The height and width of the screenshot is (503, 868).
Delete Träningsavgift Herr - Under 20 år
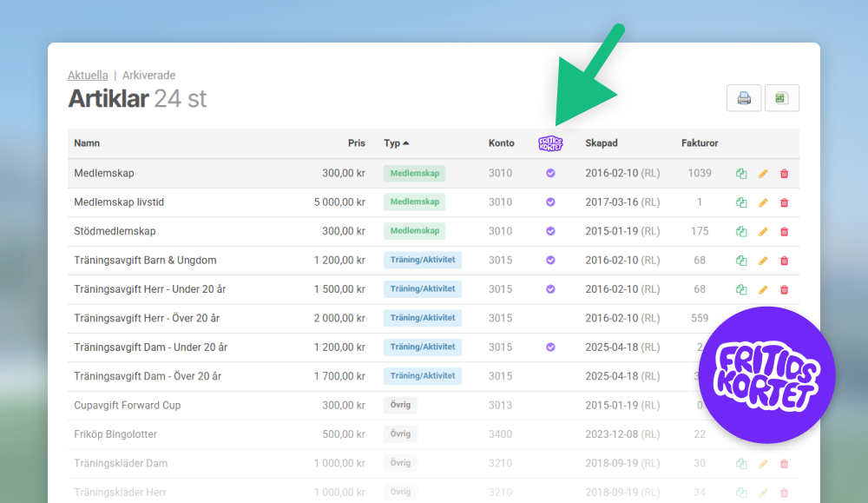785,289
